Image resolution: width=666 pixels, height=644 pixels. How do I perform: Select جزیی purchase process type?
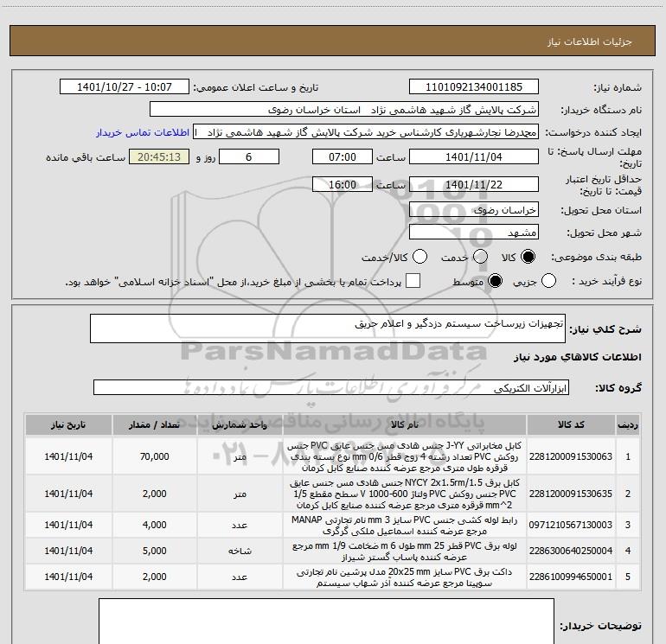click(548, 281)
